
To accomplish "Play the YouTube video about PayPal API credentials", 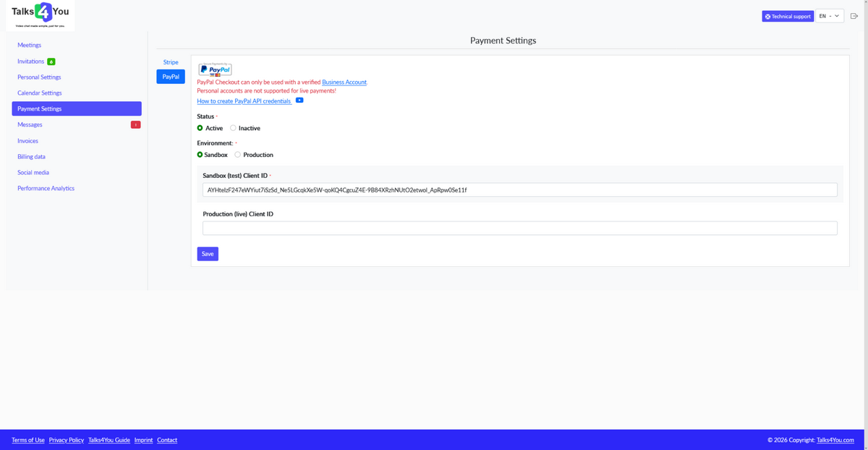I will click(x=299, y=101).
